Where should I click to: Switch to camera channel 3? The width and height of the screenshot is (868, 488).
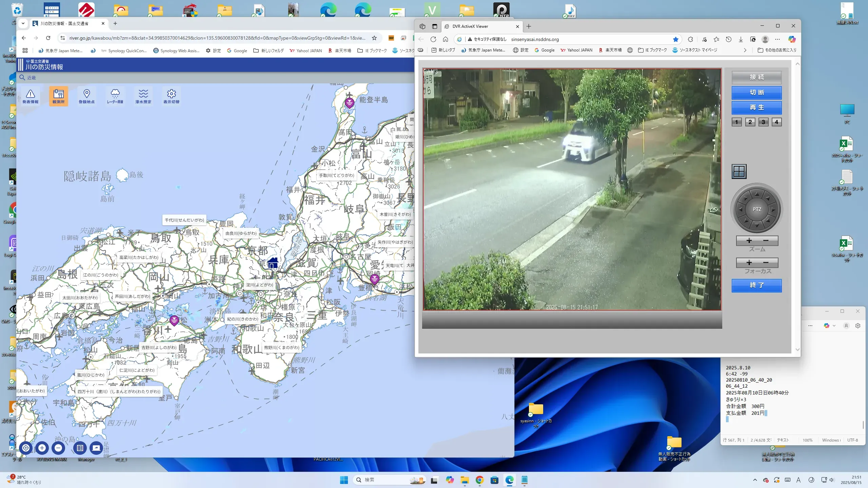763,122
